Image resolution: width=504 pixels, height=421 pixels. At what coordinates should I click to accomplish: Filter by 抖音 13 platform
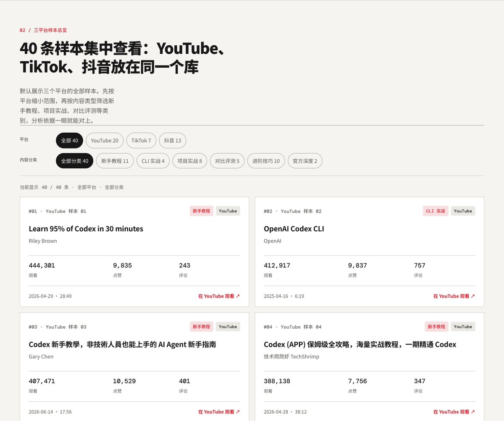tap(173, 141)
